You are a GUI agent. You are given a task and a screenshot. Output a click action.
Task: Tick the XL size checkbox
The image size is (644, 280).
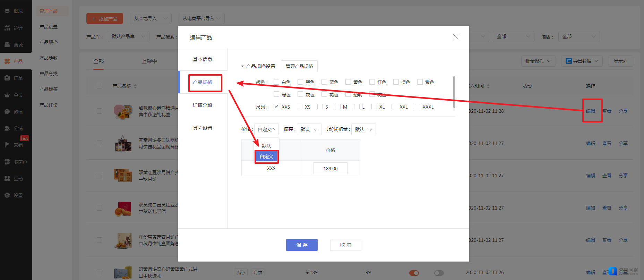click(374, 107)
